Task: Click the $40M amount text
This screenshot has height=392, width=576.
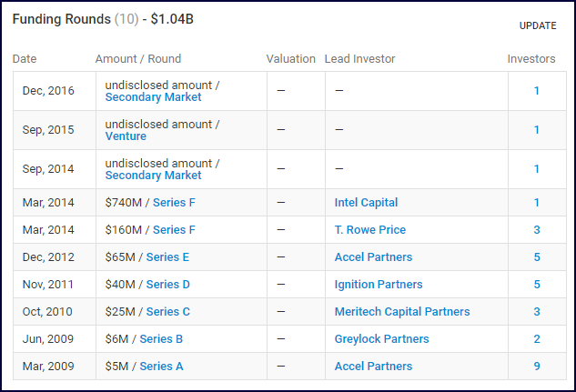Action: [120, 285]
